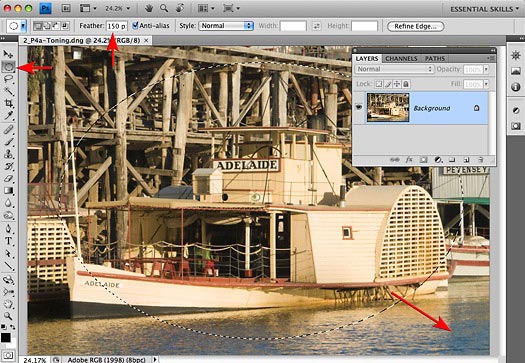Image resolution: width=525 pixels, height=363 pixels.
Task: Toggle the Anti-alias checkbox
Action: (x=135, y=25)
